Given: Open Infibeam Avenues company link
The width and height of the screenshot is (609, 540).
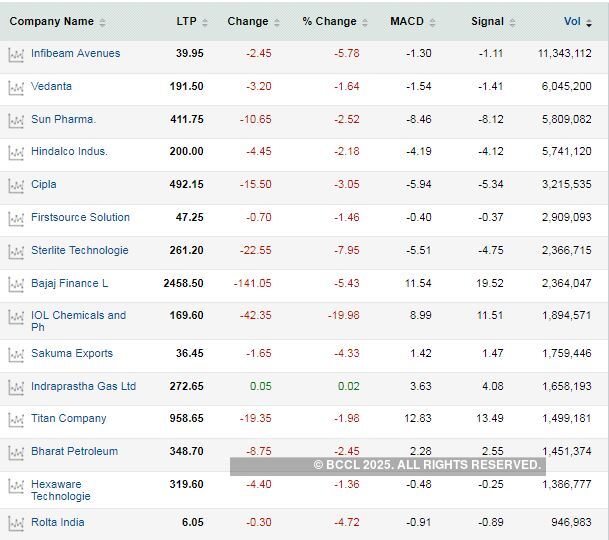Looking at the screenshot, I should (76, 53).
